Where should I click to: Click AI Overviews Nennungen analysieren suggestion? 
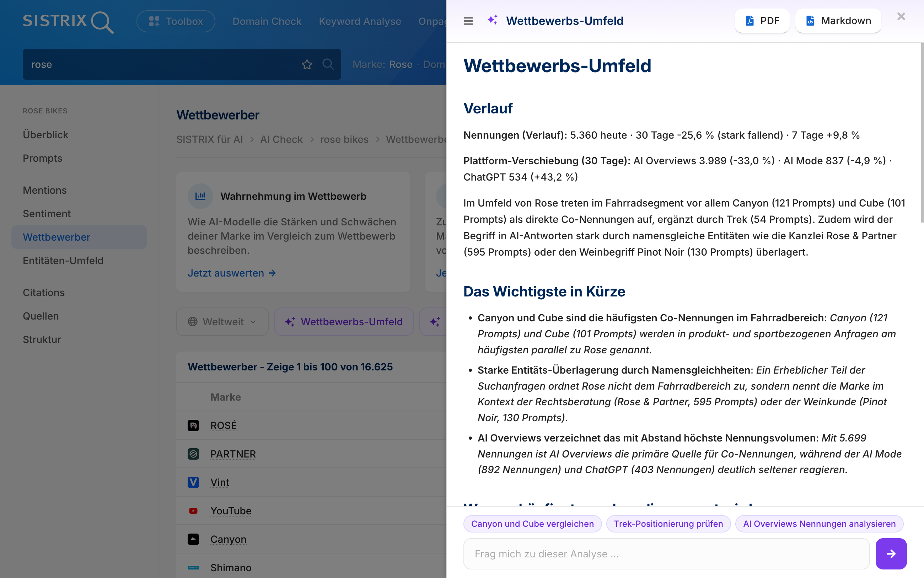(x=819, y=524)
